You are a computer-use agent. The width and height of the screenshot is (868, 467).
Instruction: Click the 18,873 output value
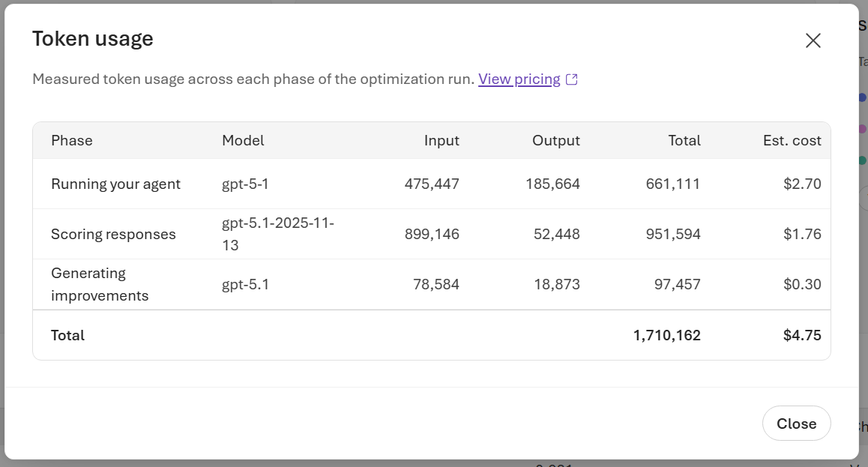point(556,284)
